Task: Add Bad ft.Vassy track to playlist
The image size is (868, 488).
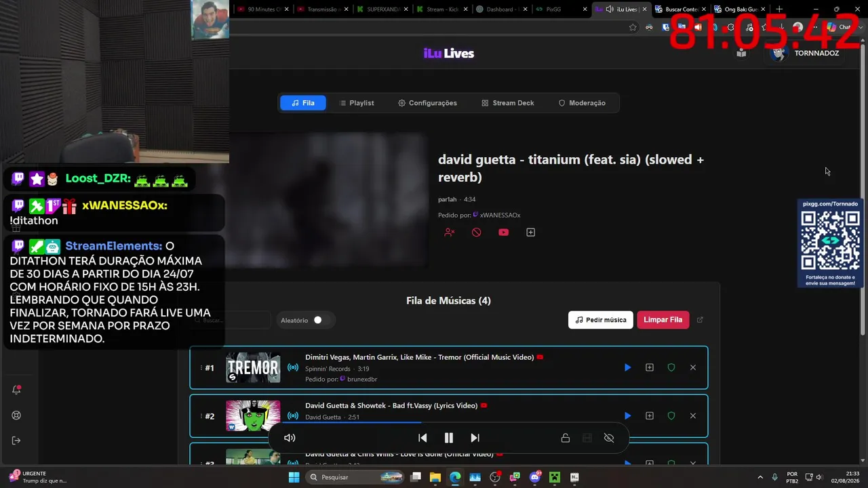Action: click(649, 415)
